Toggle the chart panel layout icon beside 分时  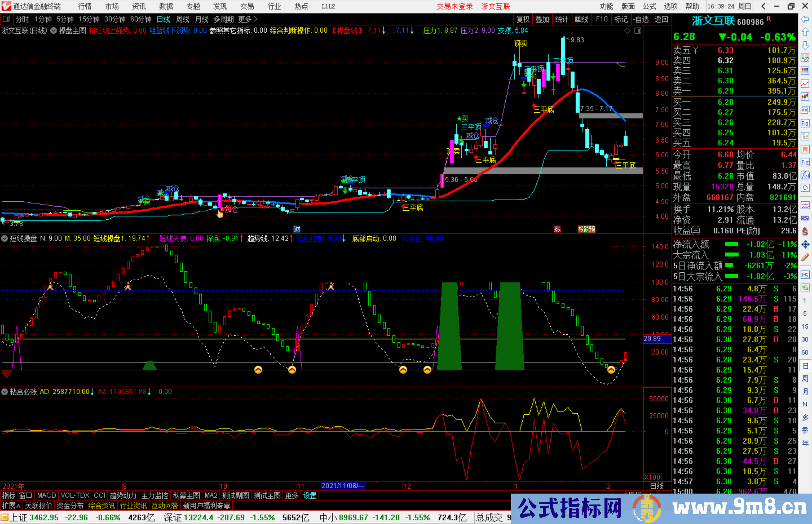pyautogui.click(x=6, y=19)
